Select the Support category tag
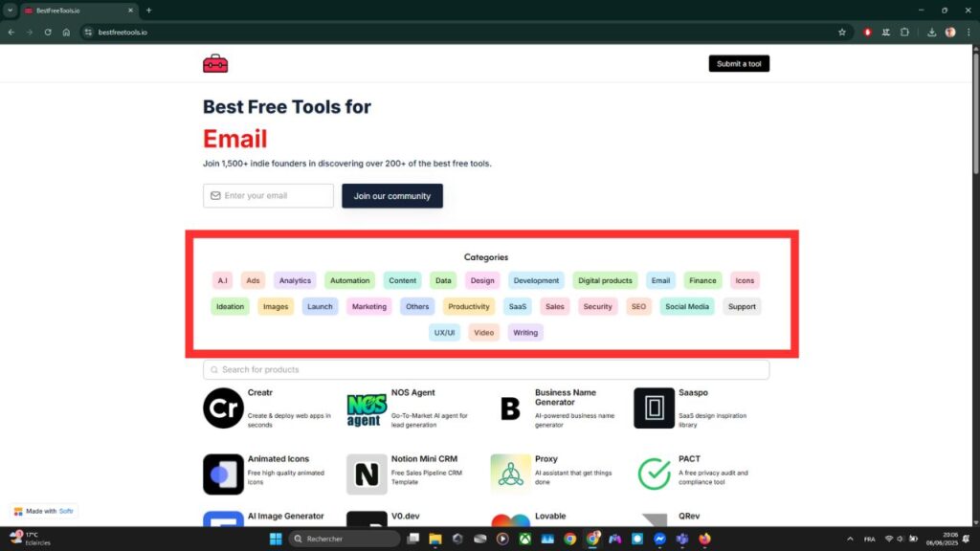The width and height of the screenshot is (980, 551). click(x=742, y=307)
